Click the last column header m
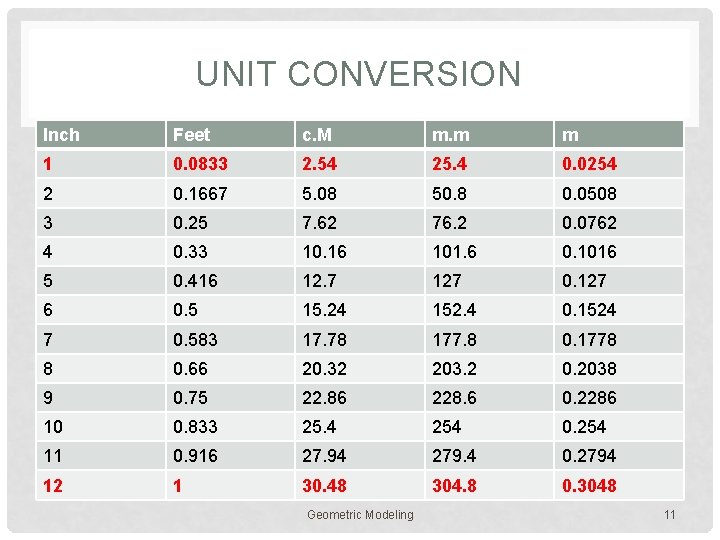The width and height of the screenshot is (720, 540). (570, 135)
